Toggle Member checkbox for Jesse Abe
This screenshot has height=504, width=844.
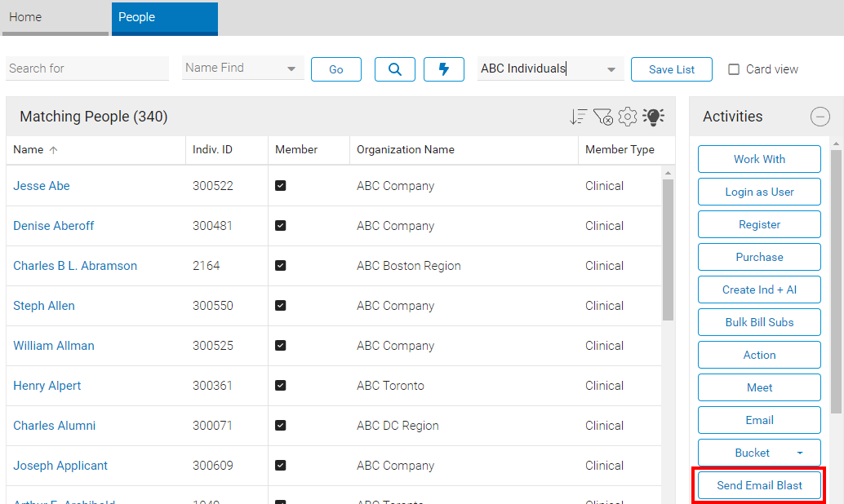coord(281,186)
